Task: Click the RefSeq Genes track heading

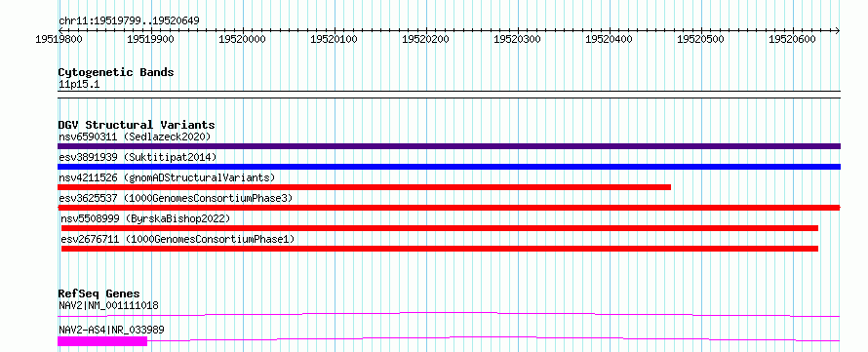Action: click(x=99, y=293)
